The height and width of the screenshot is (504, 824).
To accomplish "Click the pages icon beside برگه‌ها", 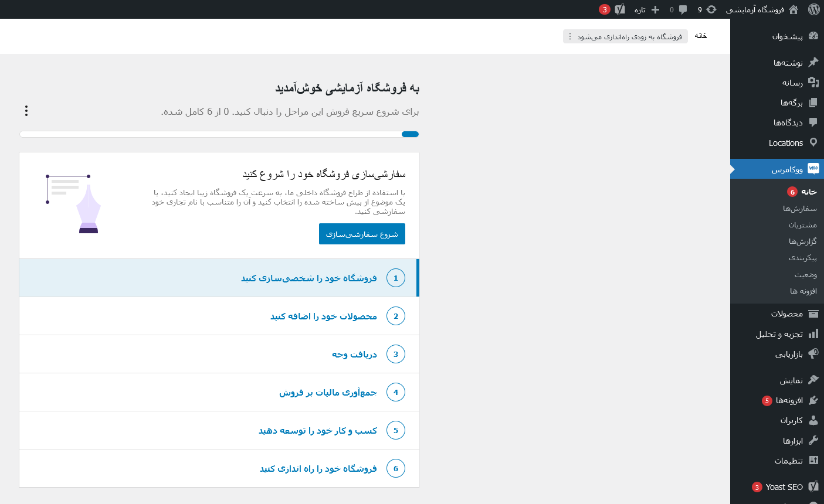I will coord(813,102).
